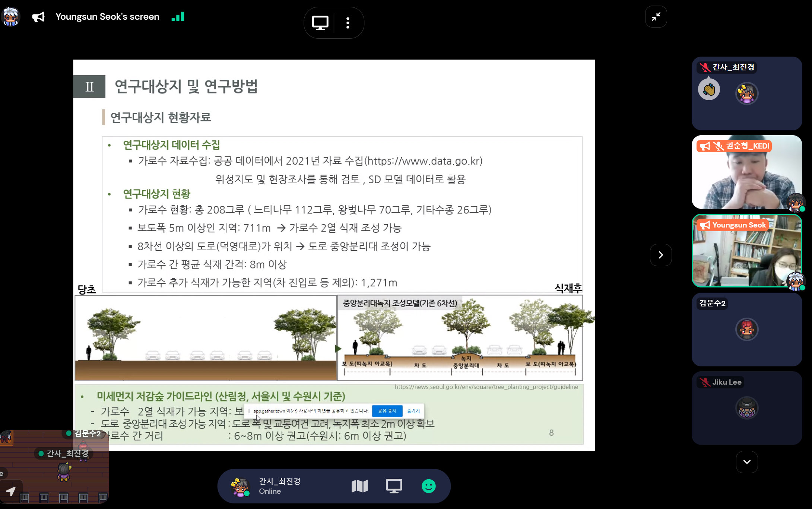Toggle muted mic icon on Jiku Lee tile

[x=704, y=382]
